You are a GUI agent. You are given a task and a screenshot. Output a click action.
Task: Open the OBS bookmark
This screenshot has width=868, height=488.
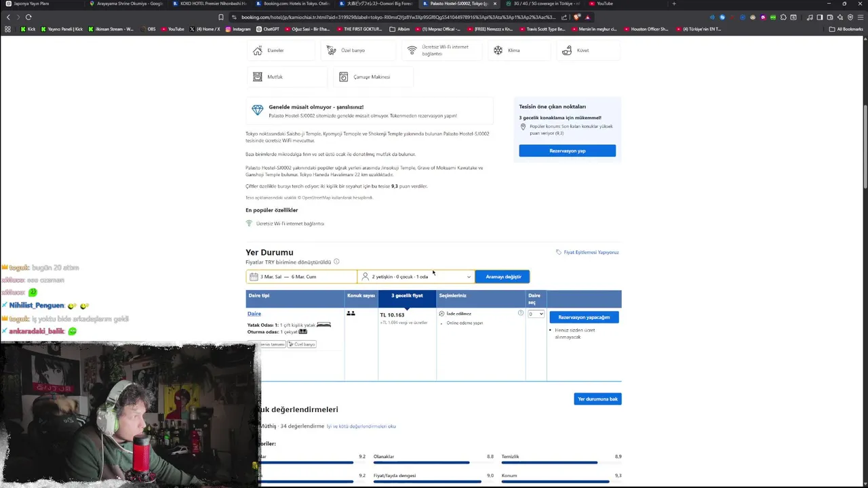coord(148,29)
